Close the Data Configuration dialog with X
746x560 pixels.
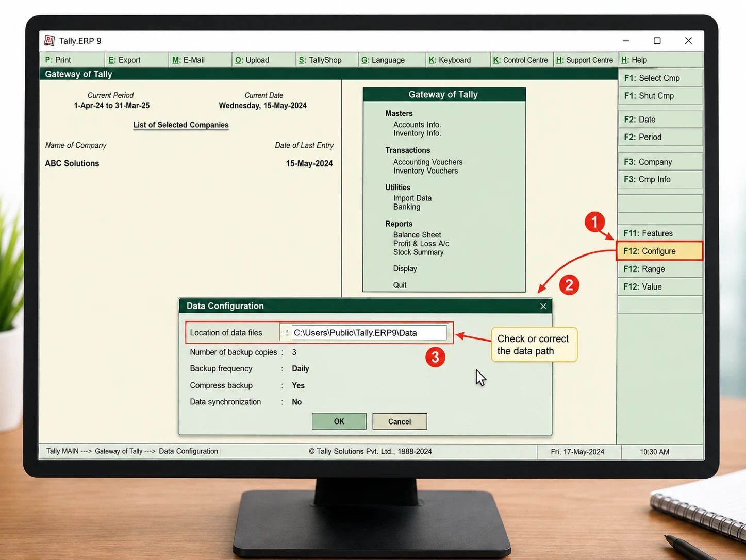pos(543,306)
